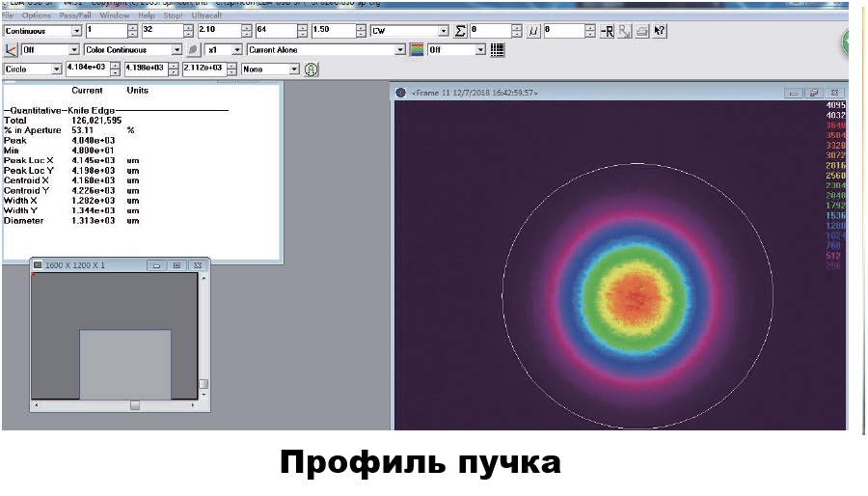The width and height of the screenshot is (868, 496).
Task: Click the field showing 2.10
Action: [219, 31]
